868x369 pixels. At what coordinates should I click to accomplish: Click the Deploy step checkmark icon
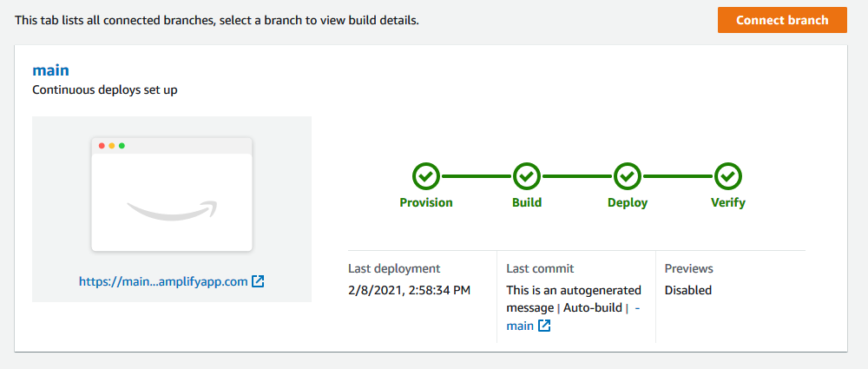point(628,177)
